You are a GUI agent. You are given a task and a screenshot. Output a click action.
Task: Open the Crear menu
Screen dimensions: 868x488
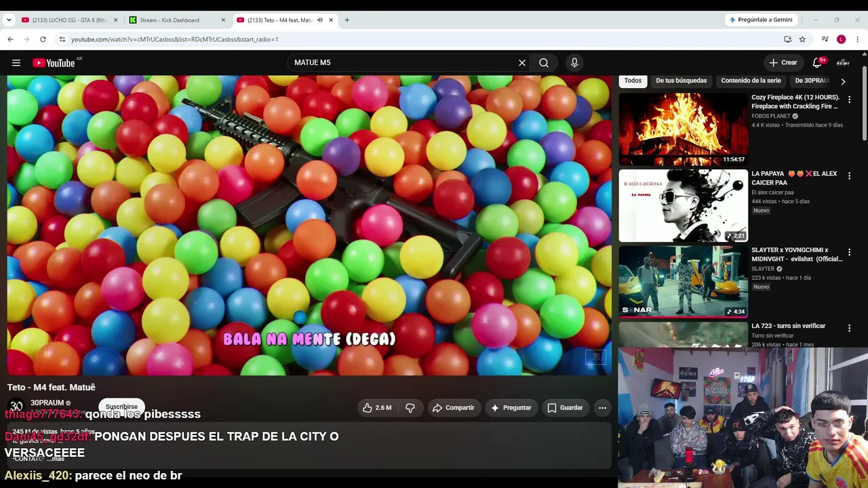[x=783, y=63]
